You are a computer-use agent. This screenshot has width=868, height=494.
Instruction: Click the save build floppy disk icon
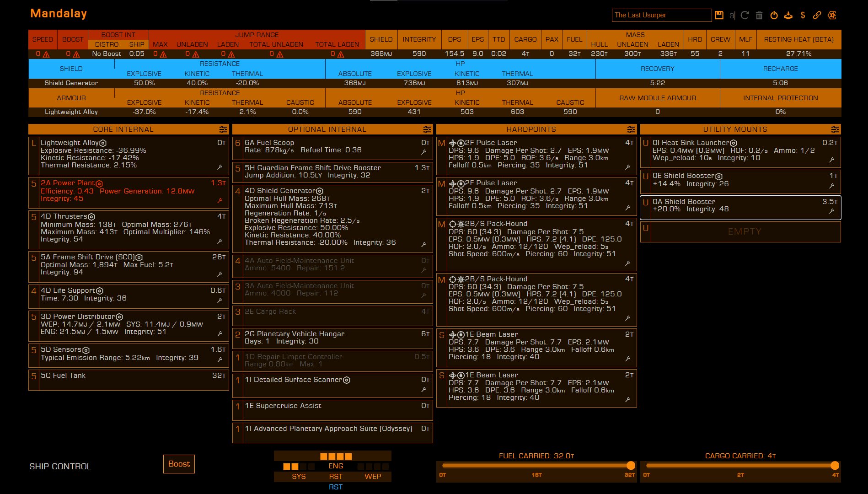pyautogui.click(x=719, y=15)
